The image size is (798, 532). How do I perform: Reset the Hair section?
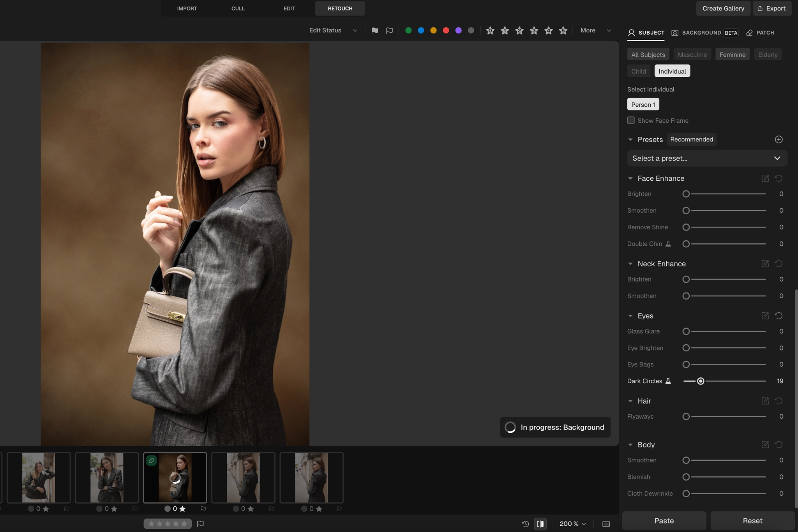(x=779, y=401)
